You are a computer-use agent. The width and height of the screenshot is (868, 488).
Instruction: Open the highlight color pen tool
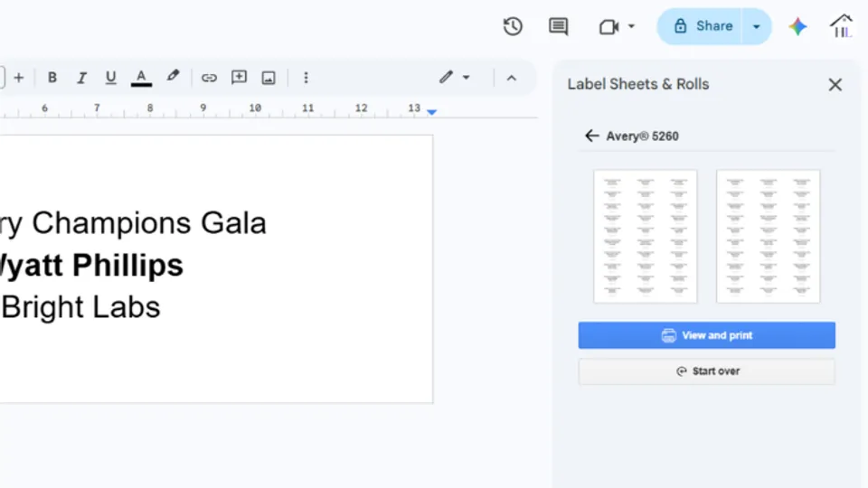pyautogui.click(x=173, y=76)
